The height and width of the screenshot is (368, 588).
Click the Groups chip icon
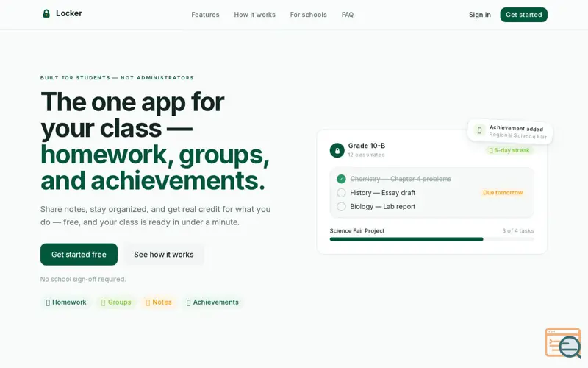[x=103, y=302]
